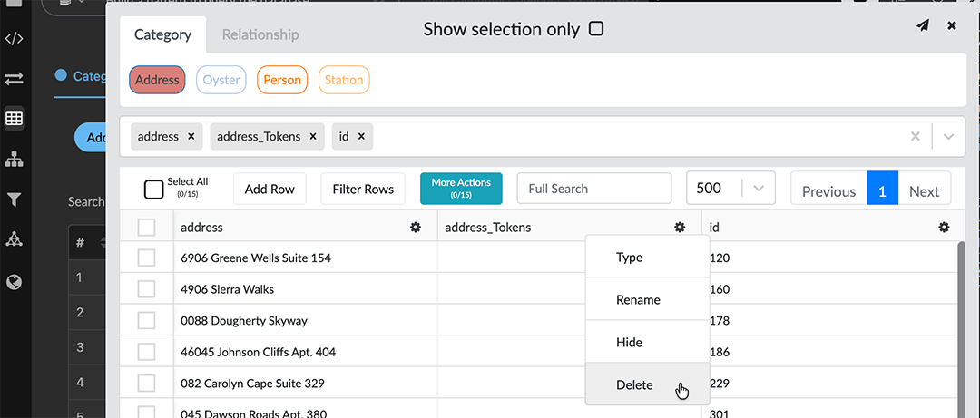Open the More Actions dropdown
980x418 pixels.
pos(461,188)
